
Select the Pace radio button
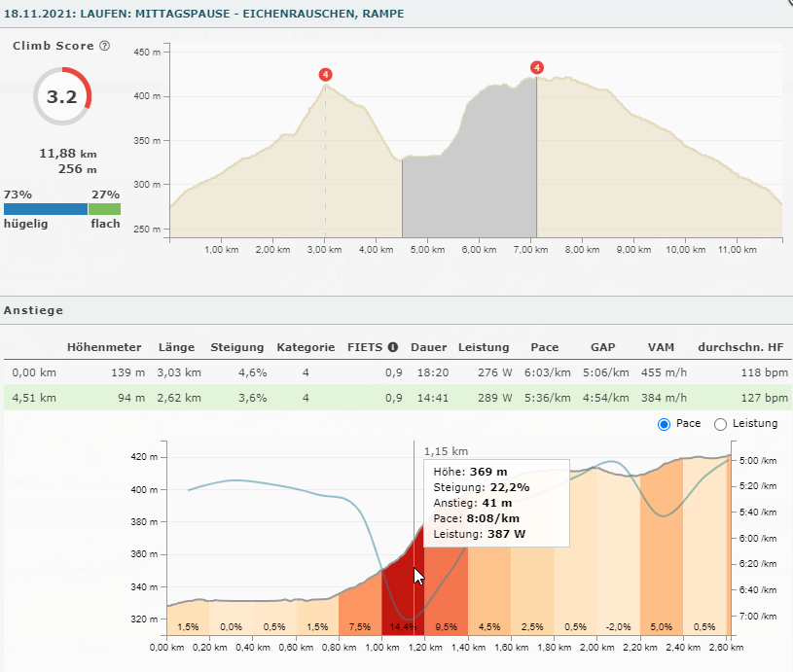665,424
